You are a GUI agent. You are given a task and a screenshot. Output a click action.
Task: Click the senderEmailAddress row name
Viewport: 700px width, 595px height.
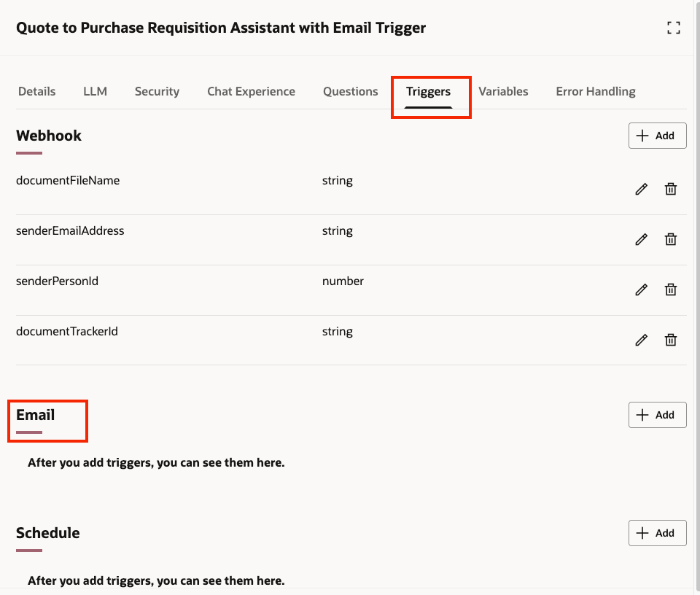70,230
